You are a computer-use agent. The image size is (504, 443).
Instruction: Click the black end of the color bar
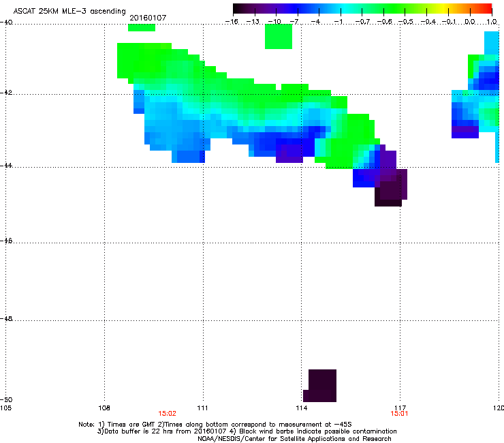pos(237,9)
